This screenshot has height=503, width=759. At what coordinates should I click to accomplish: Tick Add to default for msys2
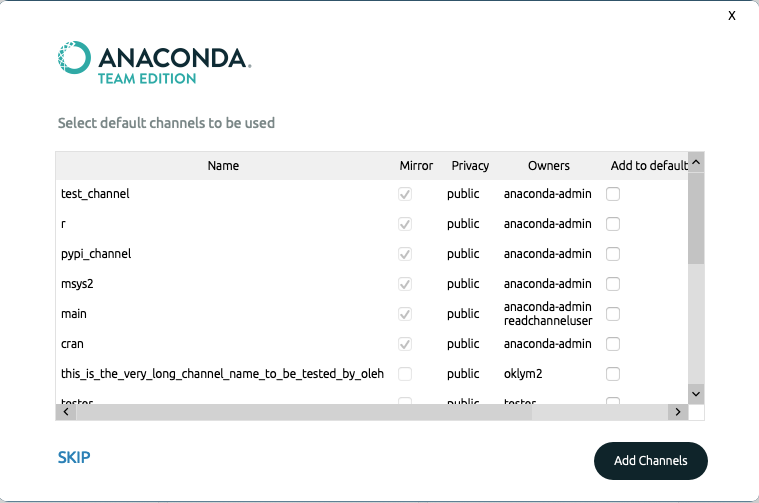pyautogui.click(x=613, y=284)
